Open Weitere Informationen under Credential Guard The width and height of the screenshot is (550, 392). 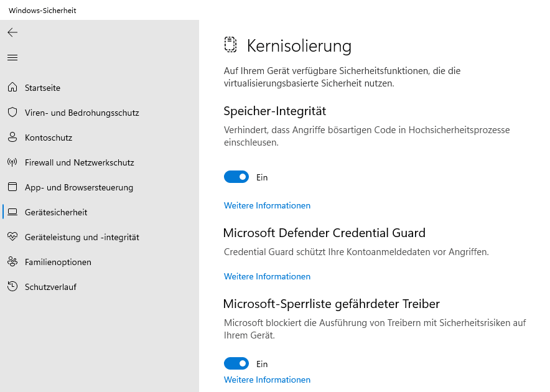pos(267,276)
